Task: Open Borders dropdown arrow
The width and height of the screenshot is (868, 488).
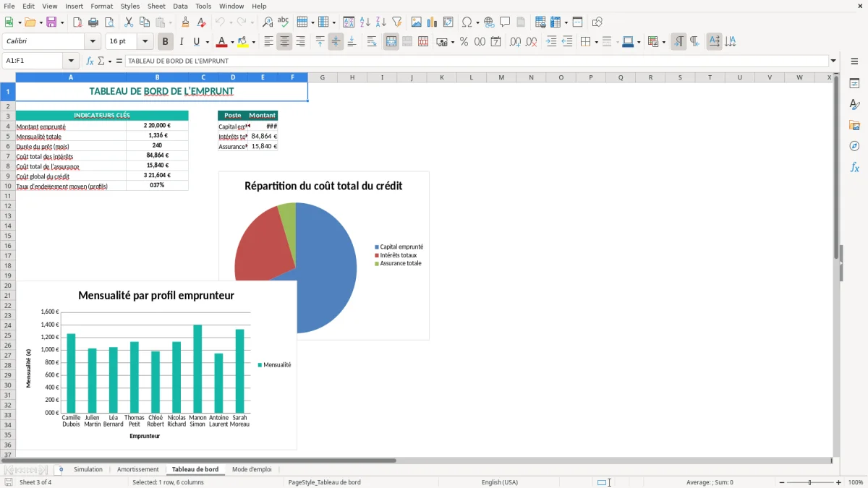Action: (596, 42)
